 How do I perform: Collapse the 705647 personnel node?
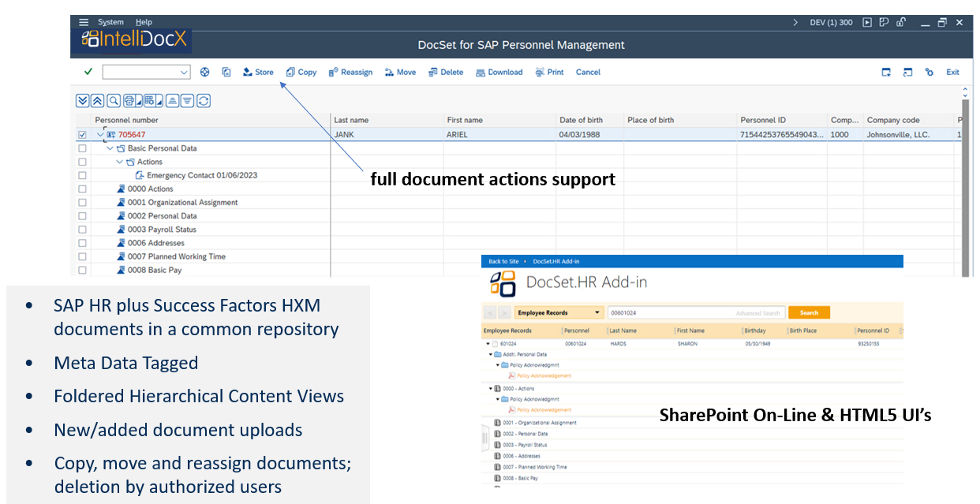(99, 135)
